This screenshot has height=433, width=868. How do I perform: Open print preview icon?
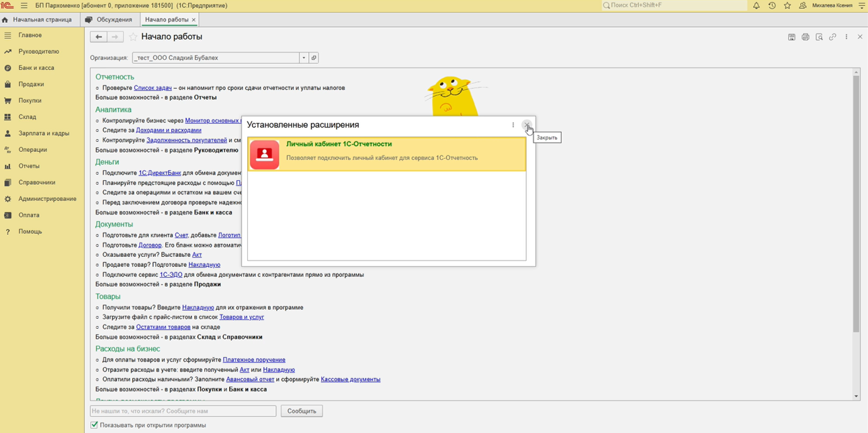click(x=819, y=37)
